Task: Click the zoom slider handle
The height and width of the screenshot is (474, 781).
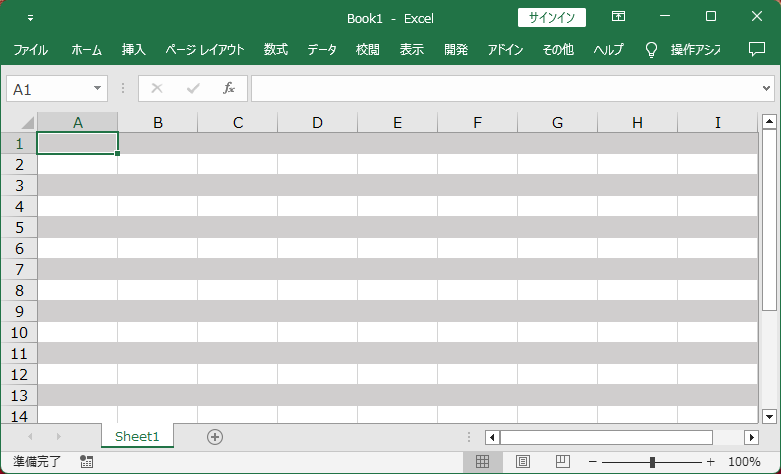Action: pos(652,462)
